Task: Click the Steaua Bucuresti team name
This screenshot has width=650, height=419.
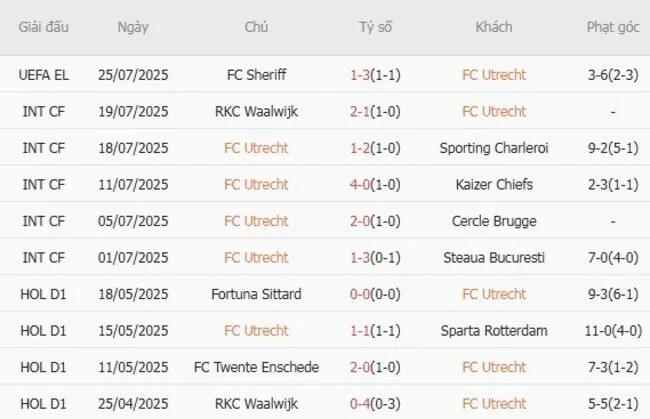Action: (494, 258)
